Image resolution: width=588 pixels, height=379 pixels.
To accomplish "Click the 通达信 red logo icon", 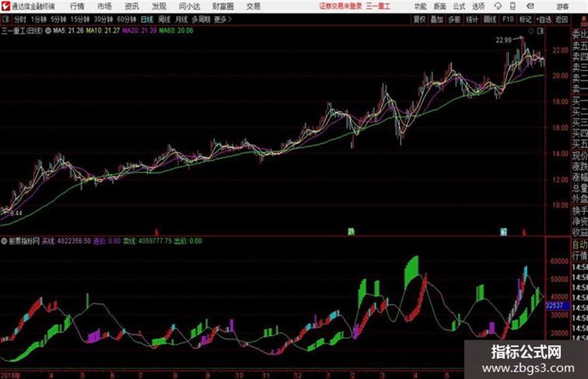I will pyautogui.click(x=6, y=6).
